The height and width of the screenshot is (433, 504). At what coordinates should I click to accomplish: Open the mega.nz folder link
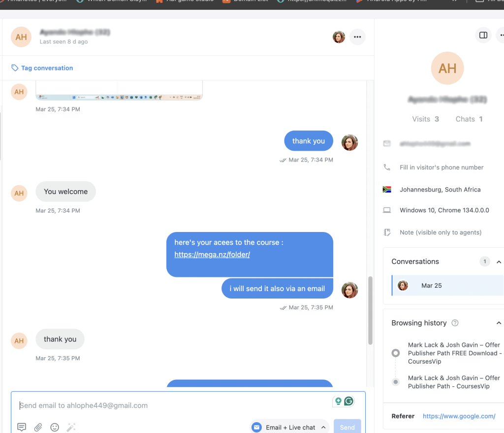pos(212,255)
